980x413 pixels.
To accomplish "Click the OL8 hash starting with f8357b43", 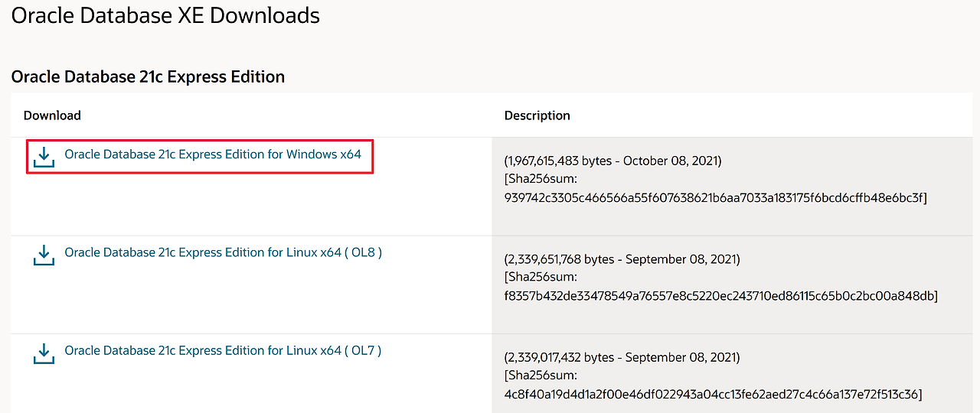I will point(720,296).
